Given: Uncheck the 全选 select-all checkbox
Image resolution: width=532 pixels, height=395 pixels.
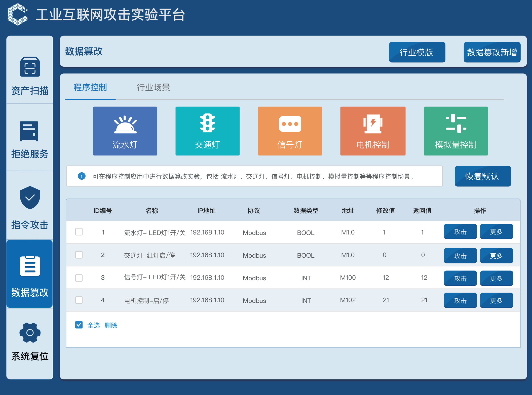Looking at the screenshot, I should pos(79,325).
